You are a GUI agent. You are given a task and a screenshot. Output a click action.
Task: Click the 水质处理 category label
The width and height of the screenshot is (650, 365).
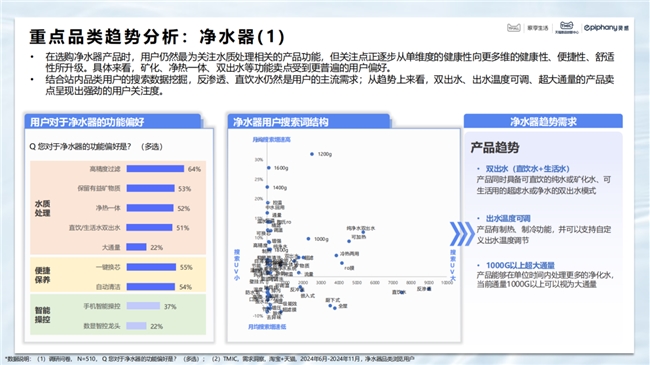pos(42,208)
